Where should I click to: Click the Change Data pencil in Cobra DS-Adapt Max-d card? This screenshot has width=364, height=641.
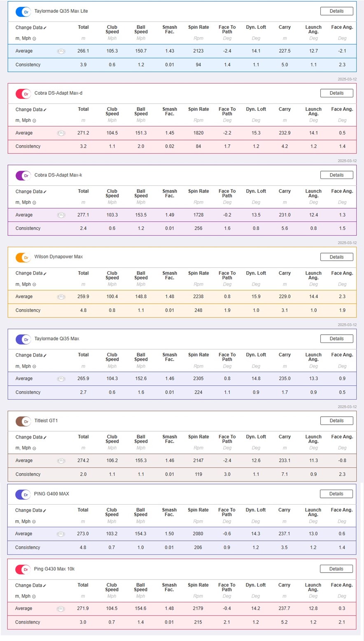(x=45, y=110)
